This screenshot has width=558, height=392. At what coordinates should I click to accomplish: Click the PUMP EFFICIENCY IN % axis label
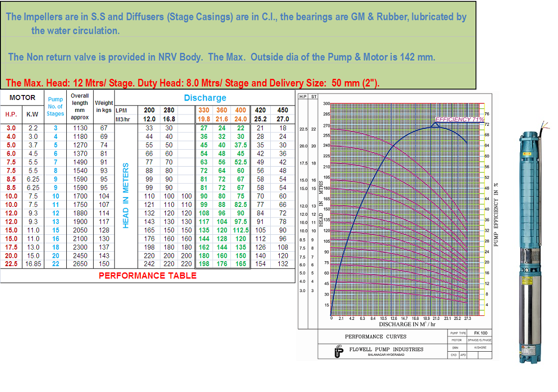[x=496, y=215]
